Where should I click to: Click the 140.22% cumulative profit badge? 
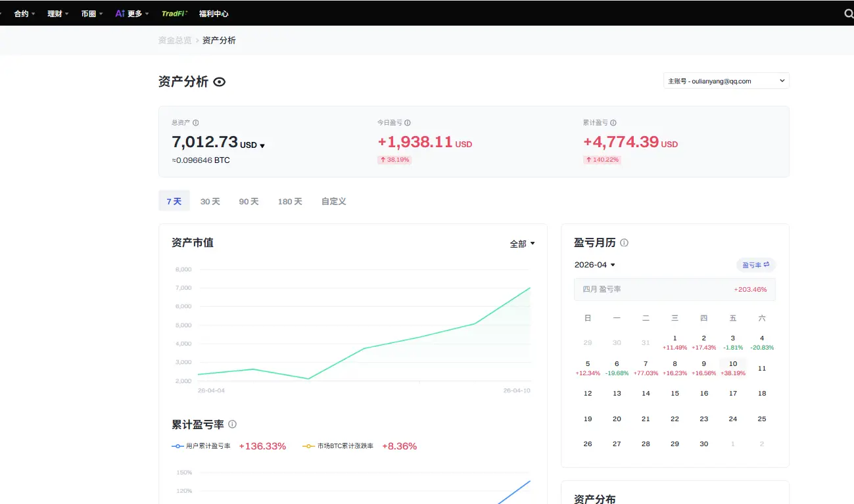pos(602,160)
